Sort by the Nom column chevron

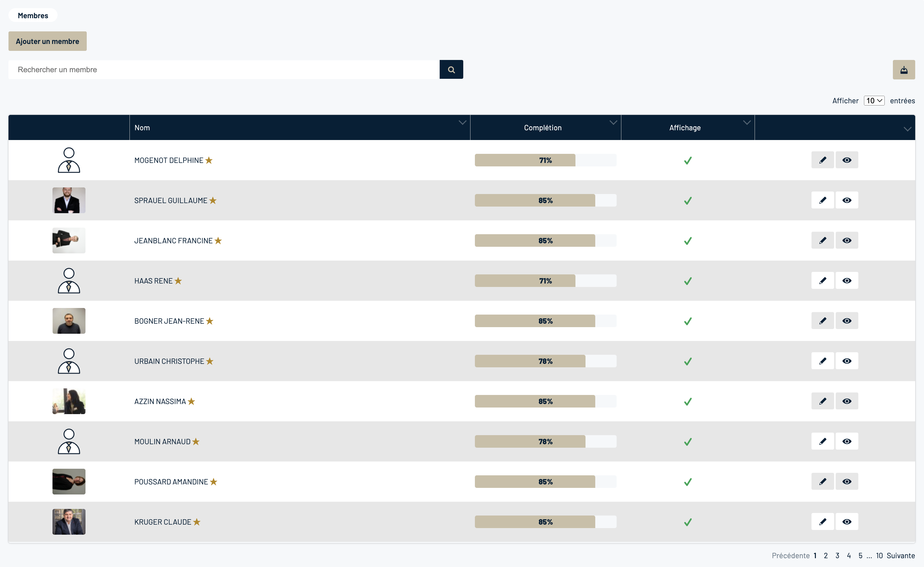tap(462, 123)
